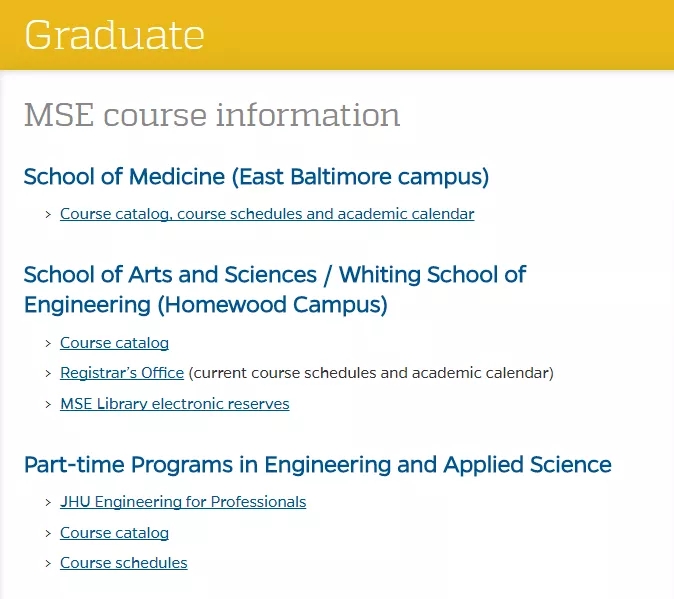
Task: Open School of Medicine course catalog link
Action: [x=267, y=214]
